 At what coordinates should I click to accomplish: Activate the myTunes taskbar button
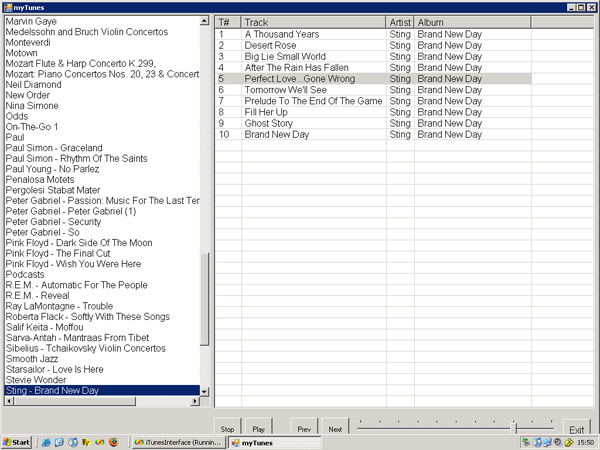[x=274, y=442]
